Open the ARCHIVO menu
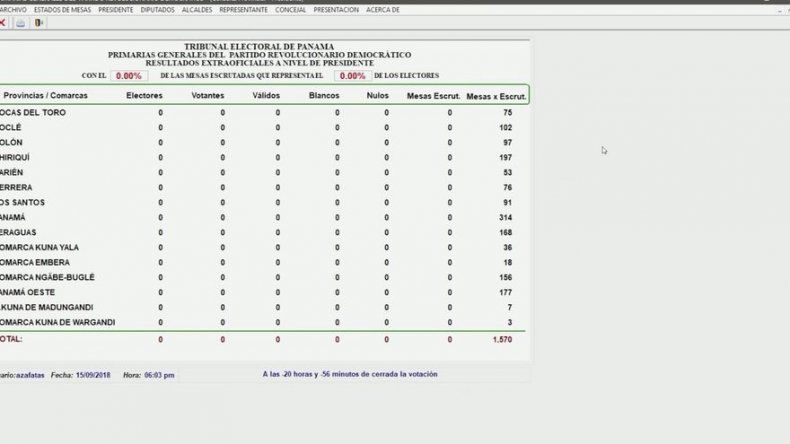Screen dimensions: 790x444 click(x=13, y=10)
